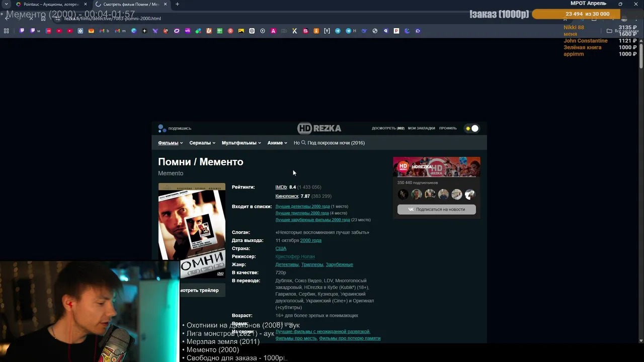Open the browser tab search chevron

[x=6, y=4]
